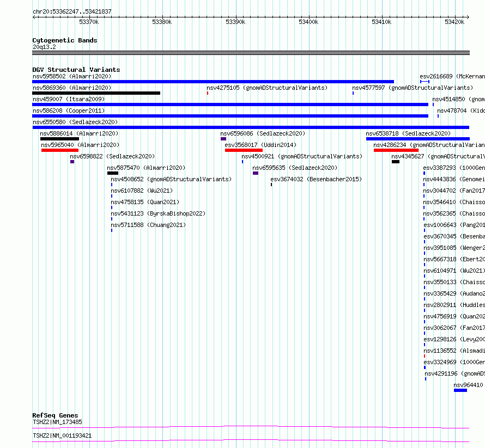Click the RefSeq Genes track title

click(55, 415)
